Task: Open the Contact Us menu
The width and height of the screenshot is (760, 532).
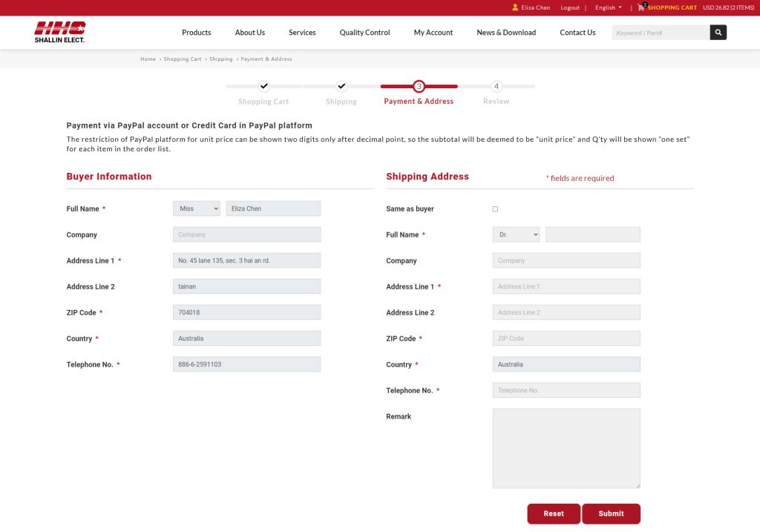Action: (577, 33)
